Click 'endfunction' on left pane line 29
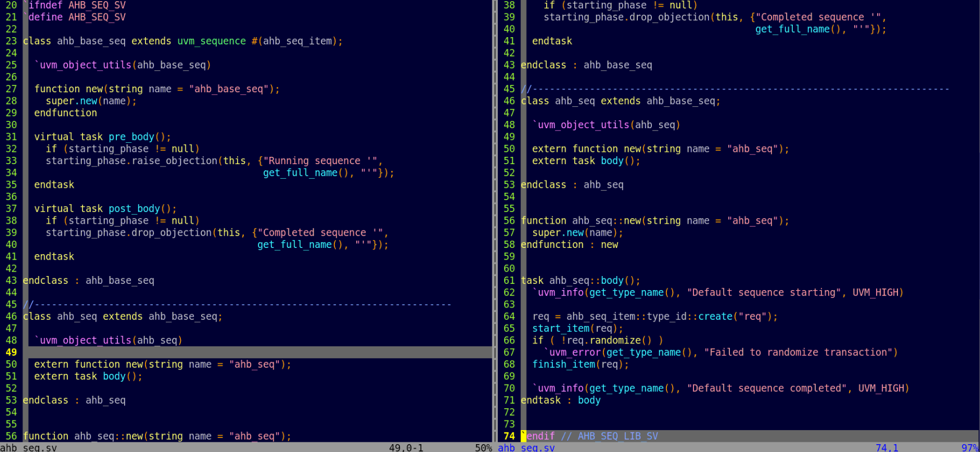The image size is (980, 452). (x=66, y=112)
